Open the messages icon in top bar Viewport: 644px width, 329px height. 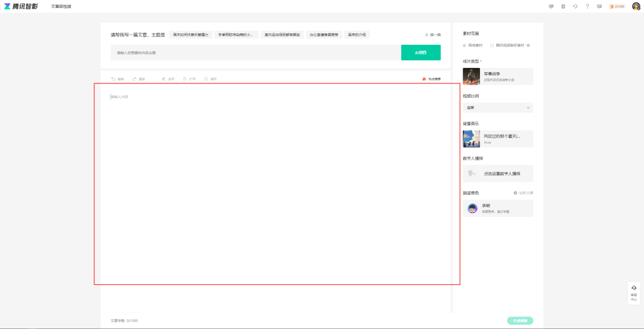pos(599,6)
